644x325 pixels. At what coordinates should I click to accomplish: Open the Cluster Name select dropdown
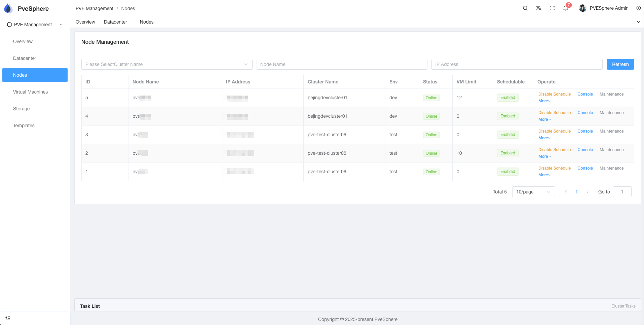pos(166,64)
